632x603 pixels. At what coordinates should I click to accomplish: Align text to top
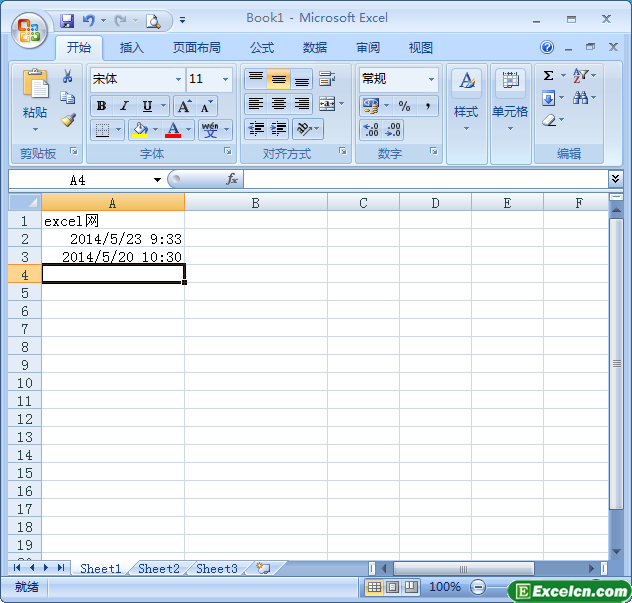tap(256, 79)
